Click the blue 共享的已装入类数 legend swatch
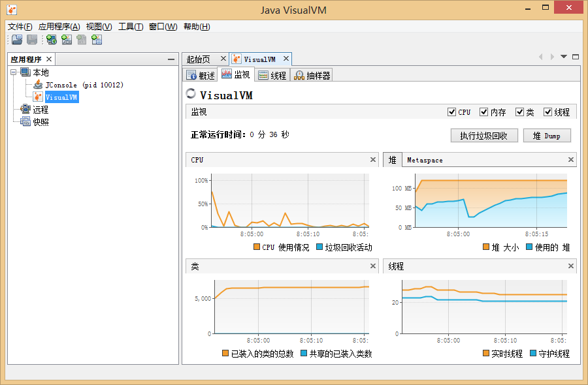The image size is (588, 385). pyautogui.click(x=304, y=353)
